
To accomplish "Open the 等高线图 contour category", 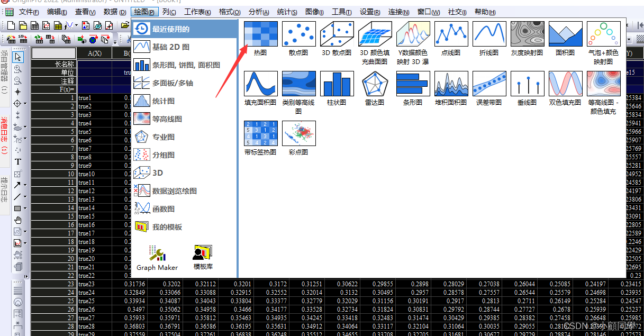I will point(184,119).
